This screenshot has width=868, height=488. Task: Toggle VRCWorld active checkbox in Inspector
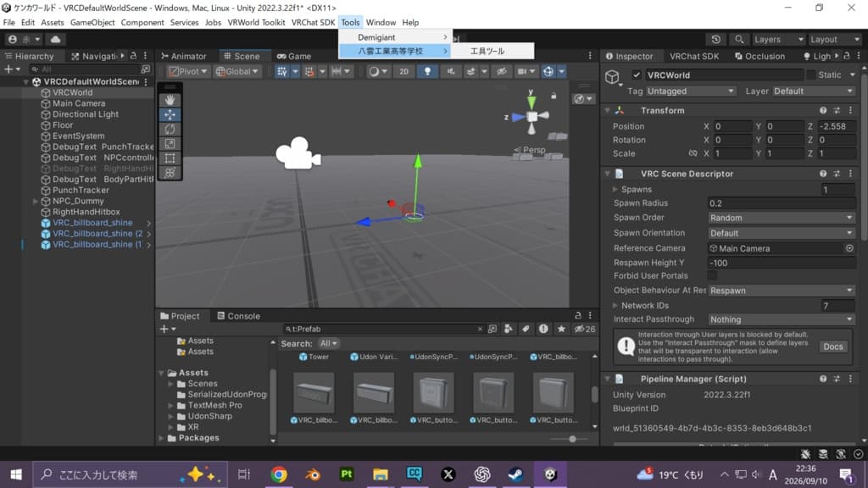click(637, 75)
